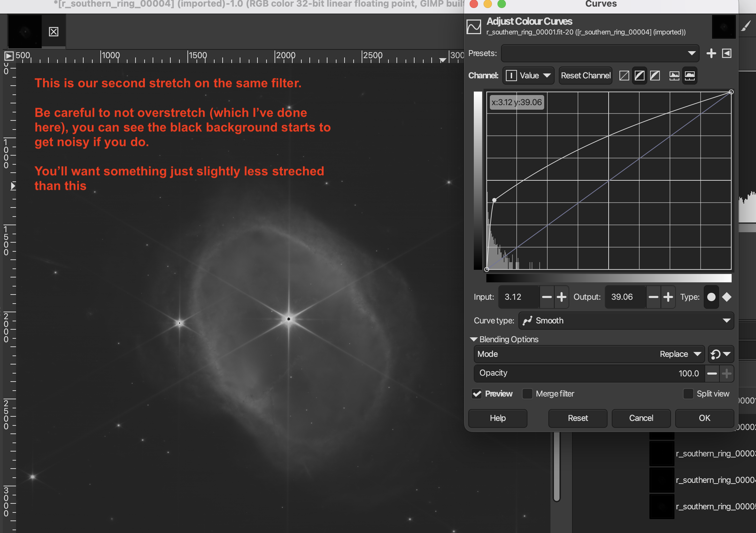This screenshot has width=756, height=533.
Task: Switch to the linear histogram icon
Action: point(674,76)
